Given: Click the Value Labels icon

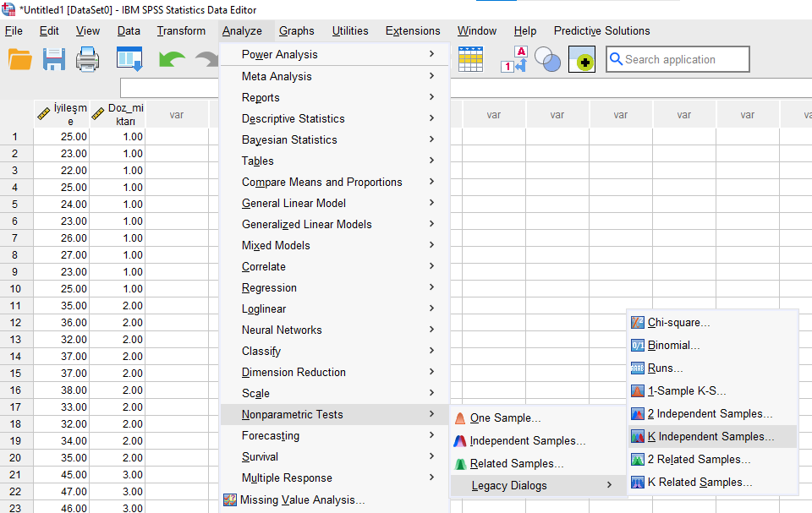Looking at the screenshot, I should coord(513,59).
